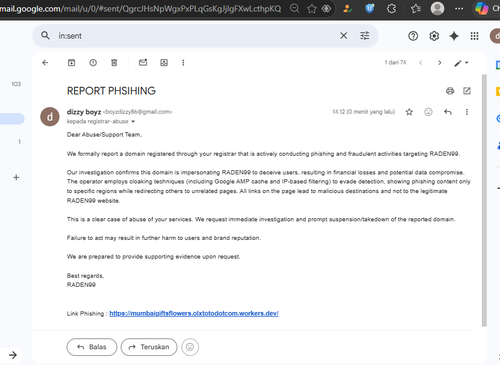Viewport: 500px width, 365px height.
Task: Click the email body vertical scrollbar
Action: (x=484, y=200)
